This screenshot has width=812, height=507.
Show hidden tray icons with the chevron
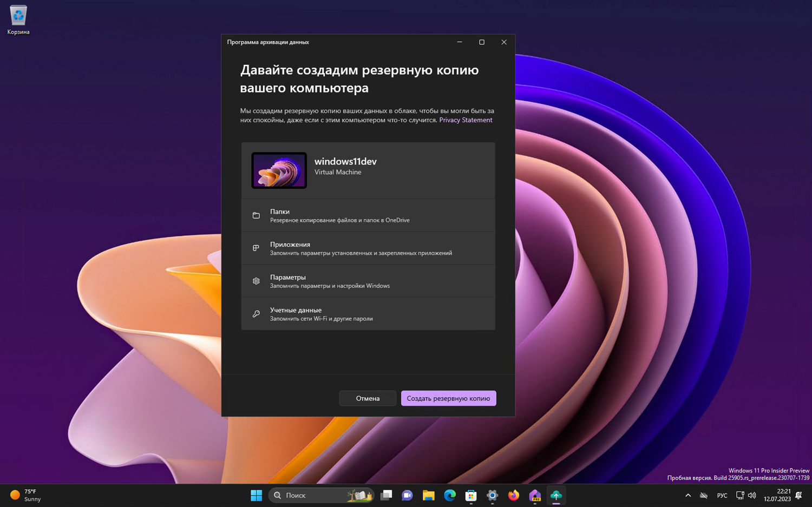pyautogui.click(x=688, y=495)
